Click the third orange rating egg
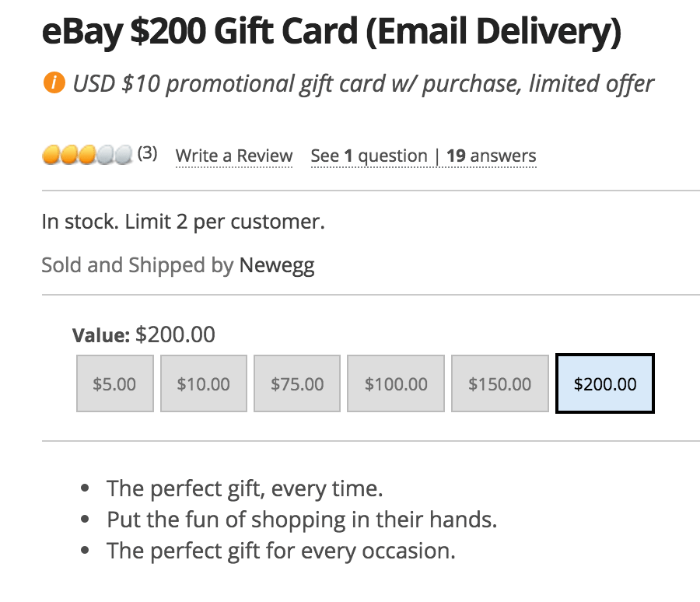The width and height of the screenshot is (700, 602). (x=87, y=155)
